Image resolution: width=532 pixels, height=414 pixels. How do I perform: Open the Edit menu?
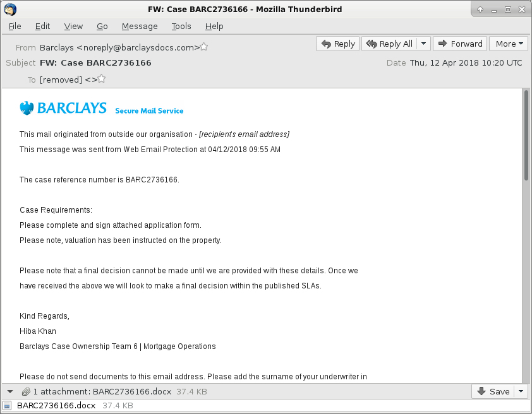(42, 26)
